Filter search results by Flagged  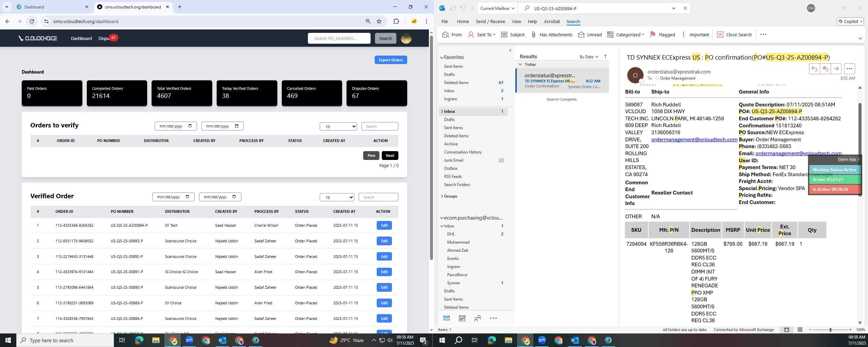pos(663,35)
